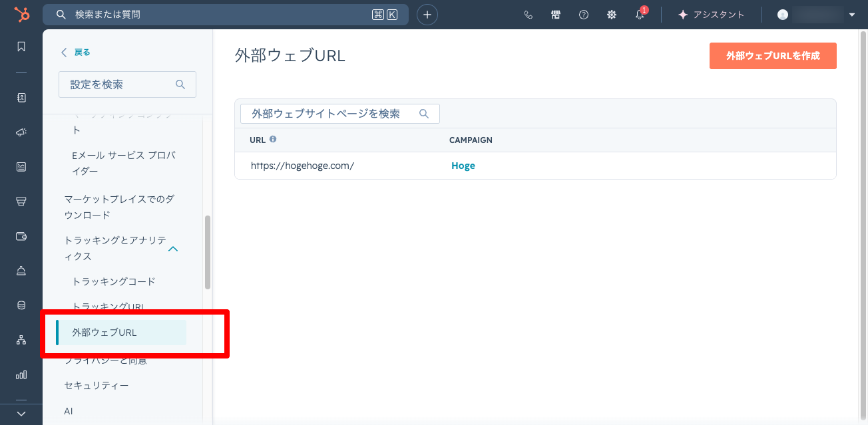Click the 外部ウェブURL page heading
The width and height of the screenshot is (868, 425).
click(290, 55)
